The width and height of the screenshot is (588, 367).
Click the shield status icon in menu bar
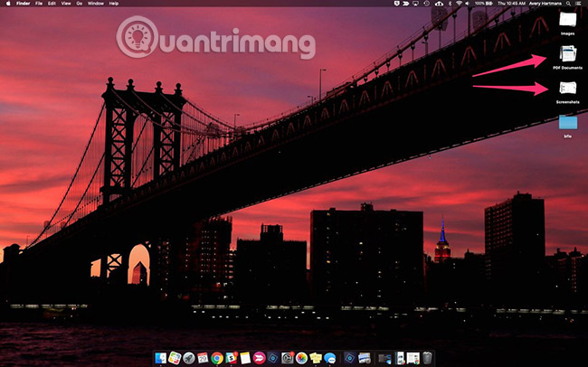397,4
